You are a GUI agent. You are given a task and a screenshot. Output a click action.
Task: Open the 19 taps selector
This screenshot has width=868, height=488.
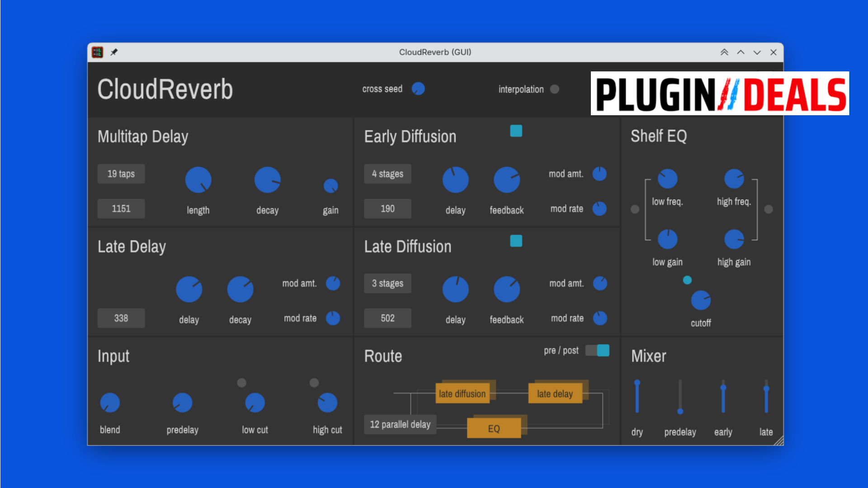121,174
